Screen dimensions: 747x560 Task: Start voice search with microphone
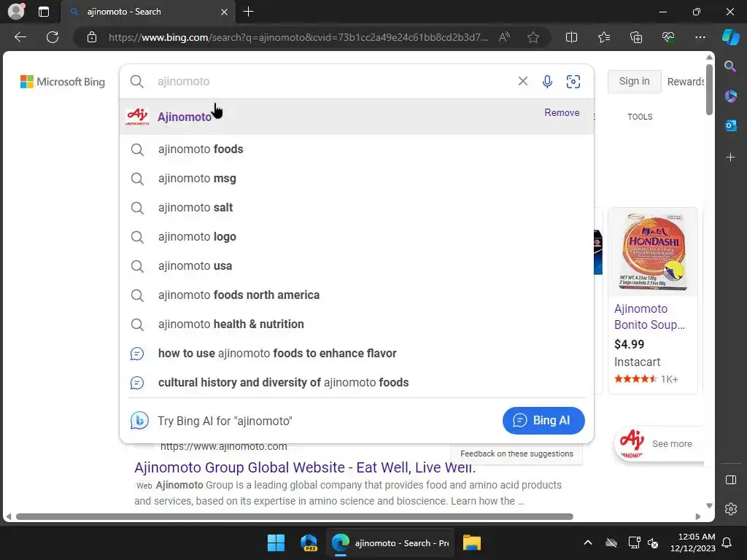[547, 82]
